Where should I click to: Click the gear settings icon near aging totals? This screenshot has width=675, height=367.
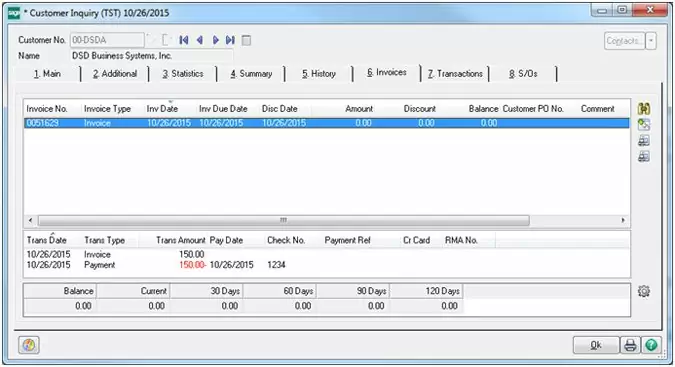point(644,291)
